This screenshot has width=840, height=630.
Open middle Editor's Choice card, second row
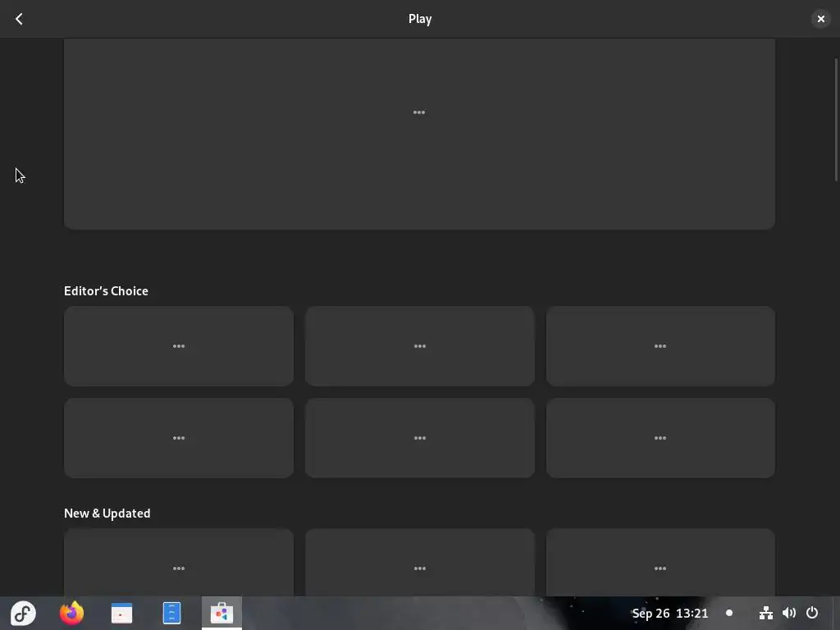click(419, 438)
